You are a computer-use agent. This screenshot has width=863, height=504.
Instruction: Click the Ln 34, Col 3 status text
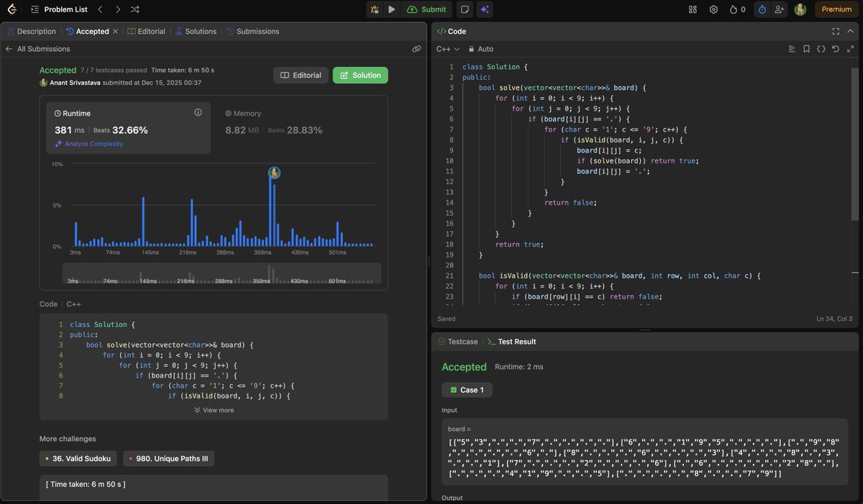pyautogui.click(x=834, y=319)
